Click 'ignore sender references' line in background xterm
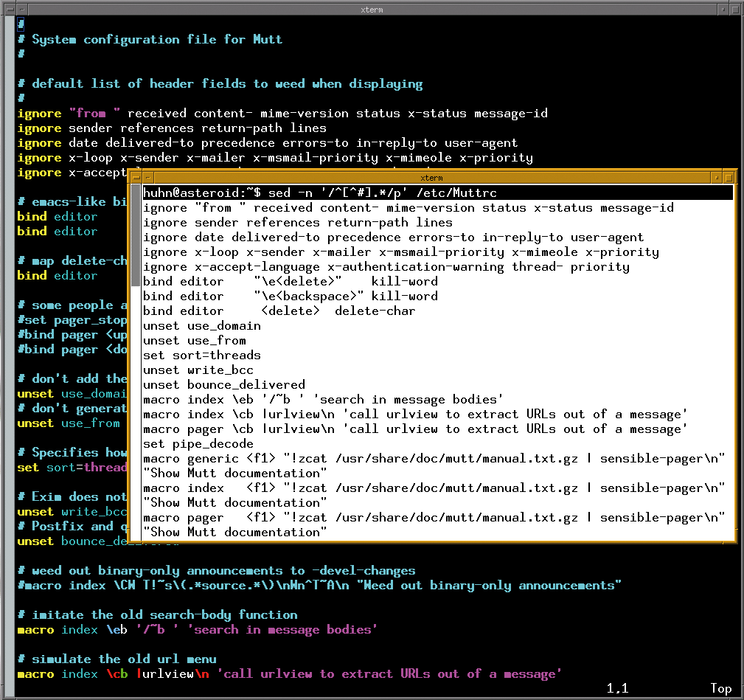Viewport: 744px width, 700px height. [172, 128]
